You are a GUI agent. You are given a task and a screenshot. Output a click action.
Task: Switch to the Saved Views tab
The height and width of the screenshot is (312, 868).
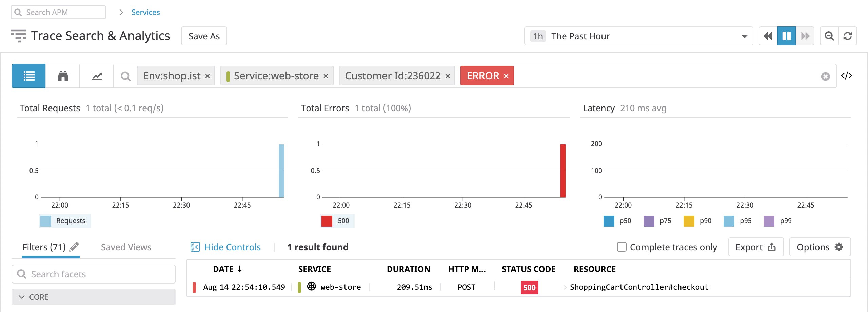click(126, 247)
